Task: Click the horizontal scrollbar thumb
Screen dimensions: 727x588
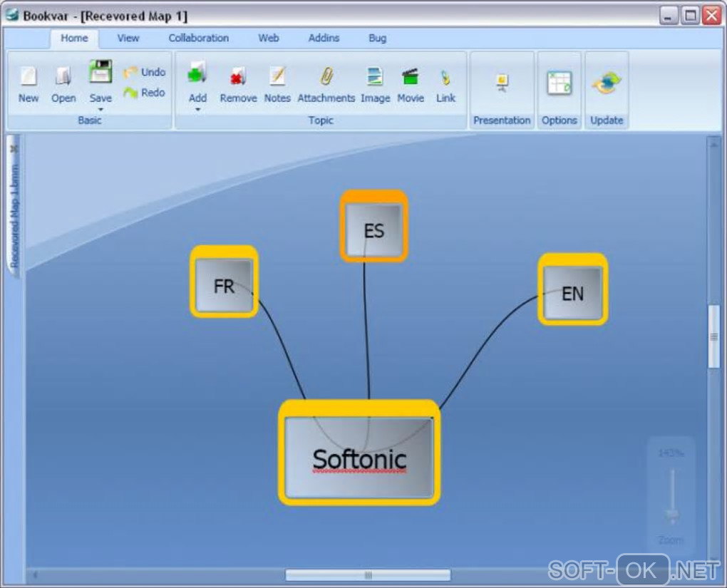Action: 368,575
